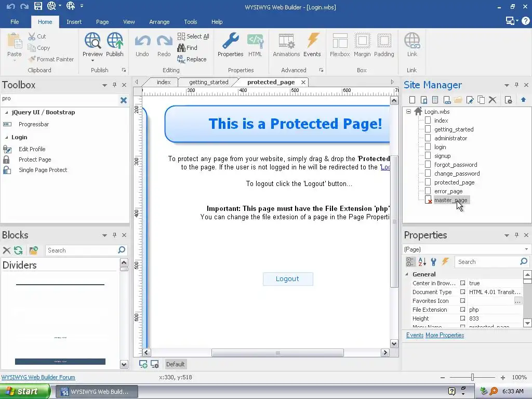This screenshot has width=532, height=399.
Task: Open Animations in the ribbon
Action: click(286, 41)
